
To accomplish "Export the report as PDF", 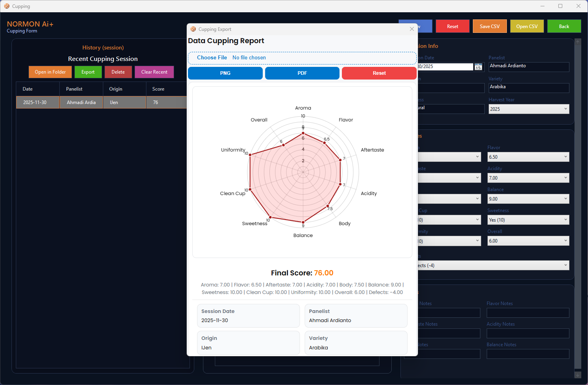I will 302,73.
